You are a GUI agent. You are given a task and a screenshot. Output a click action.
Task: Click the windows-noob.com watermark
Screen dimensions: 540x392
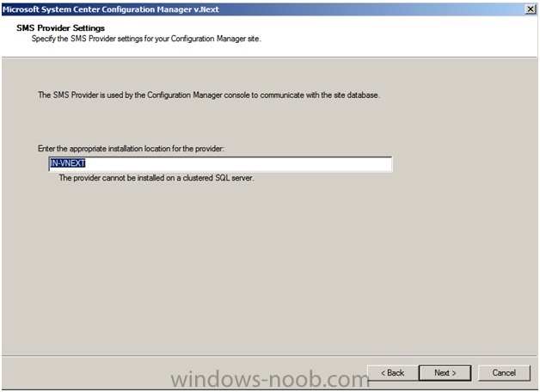270,379
